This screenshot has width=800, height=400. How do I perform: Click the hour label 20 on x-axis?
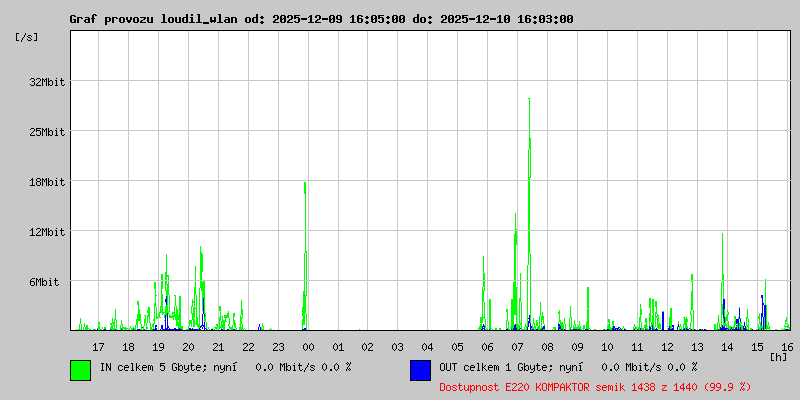click(x=188, y=347)
